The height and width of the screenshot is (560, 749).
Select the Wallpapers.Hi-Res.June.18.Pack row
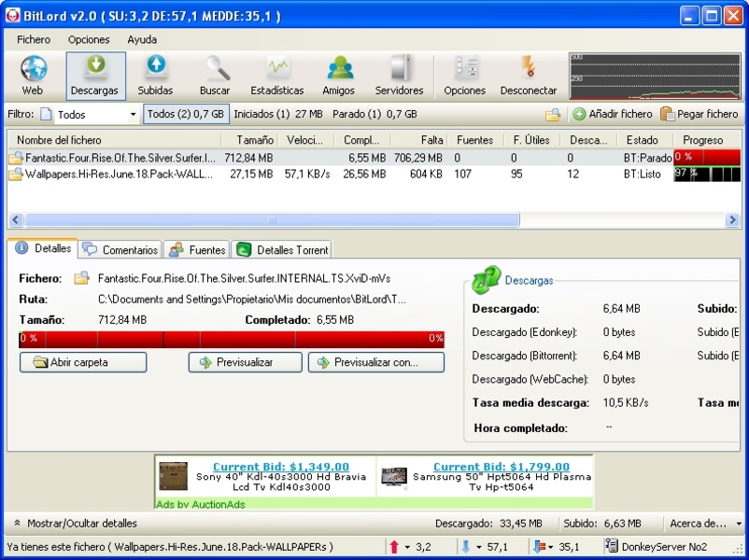pyautogui.click(x=374, y=175)
